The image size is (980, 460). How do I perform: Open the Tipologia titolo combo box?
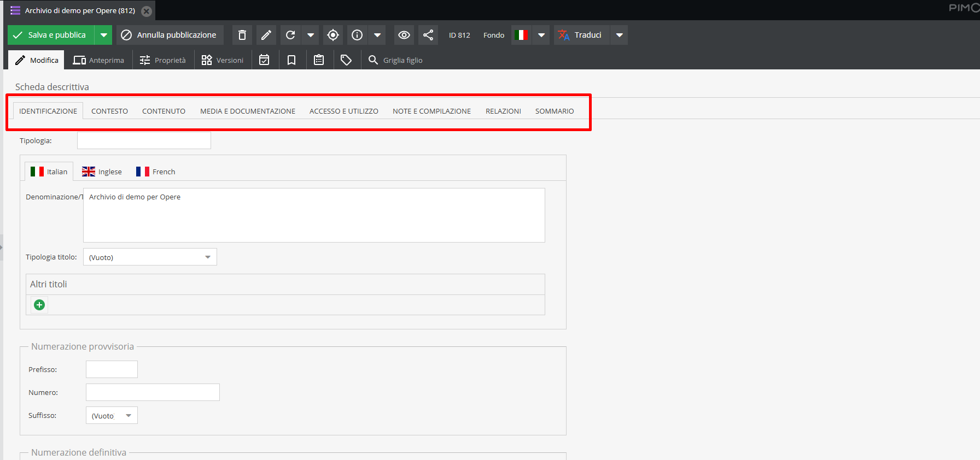pyautogui.click(x=150, y=257)
